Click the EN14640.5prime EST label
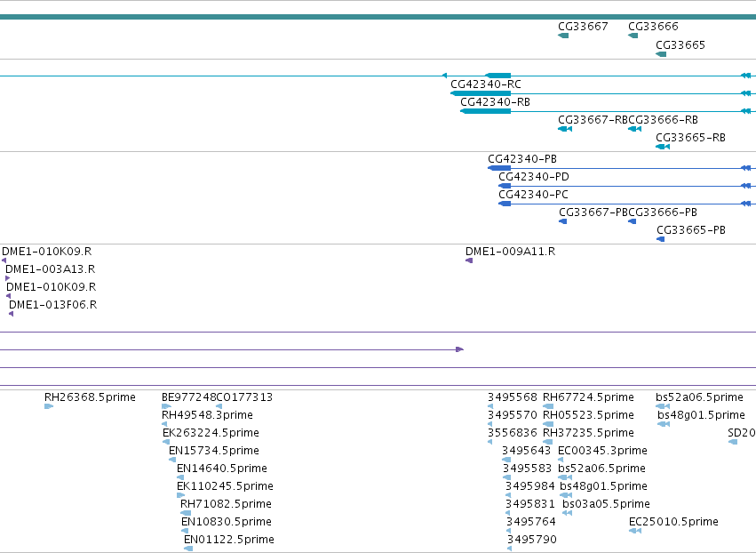Viewport: 756px width, 553px height. coord(222,469)
